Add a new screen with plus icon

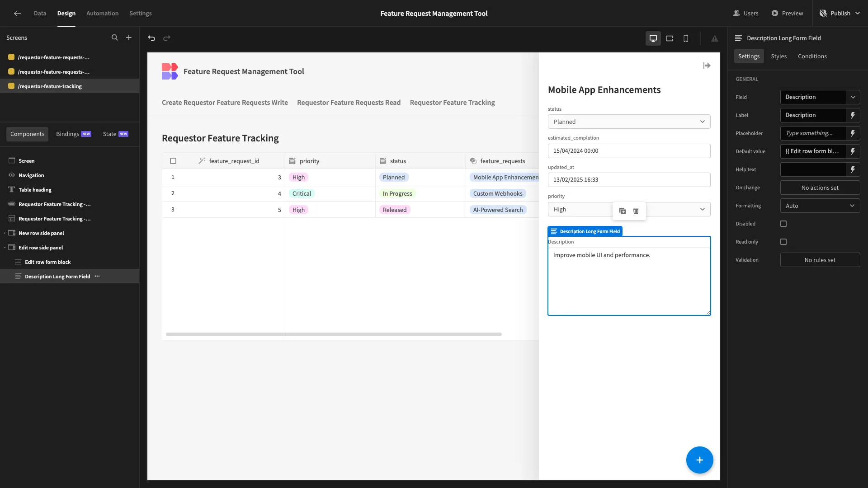(x=129, y=38)
